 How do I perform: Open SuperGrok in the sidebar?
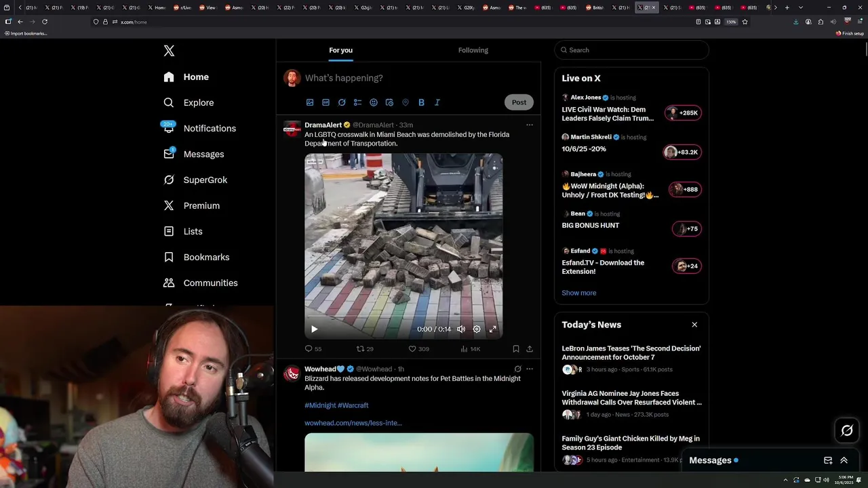coord(195,180)
